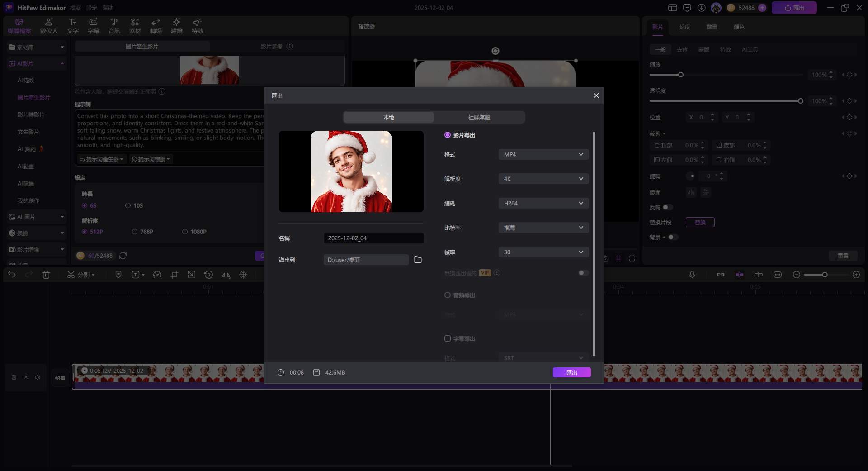Expand the 幀率 30 dropdown
Image resolution: width=868 pixels, height=471 pixels.
tap(543, 252)
